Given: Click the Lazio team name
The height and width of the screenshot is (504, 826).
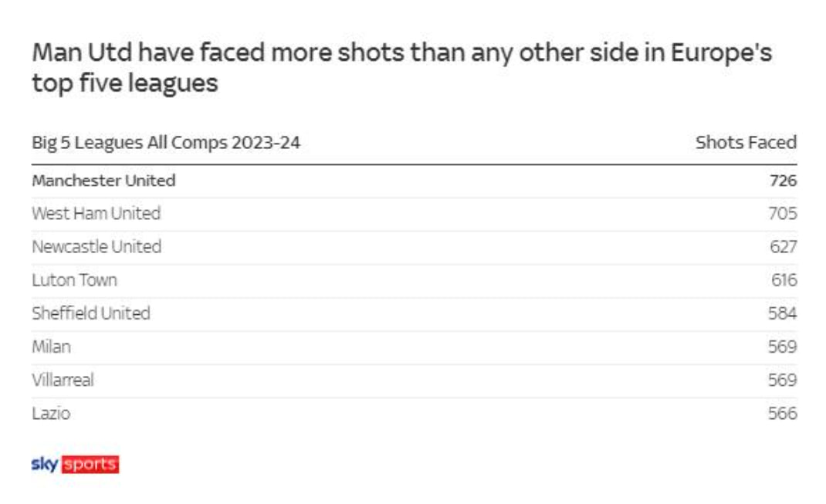Looking at the screenshot, I should [x=51, y=413].
